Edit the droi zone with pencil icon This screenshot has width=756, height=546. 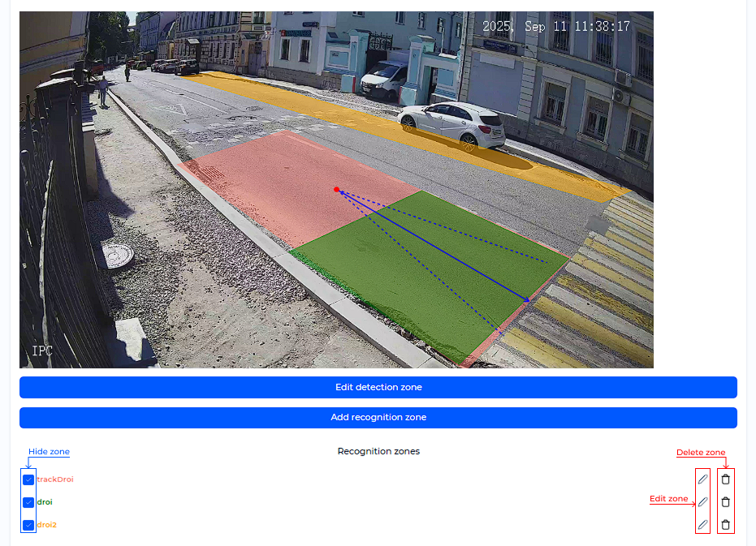point(702,502)
